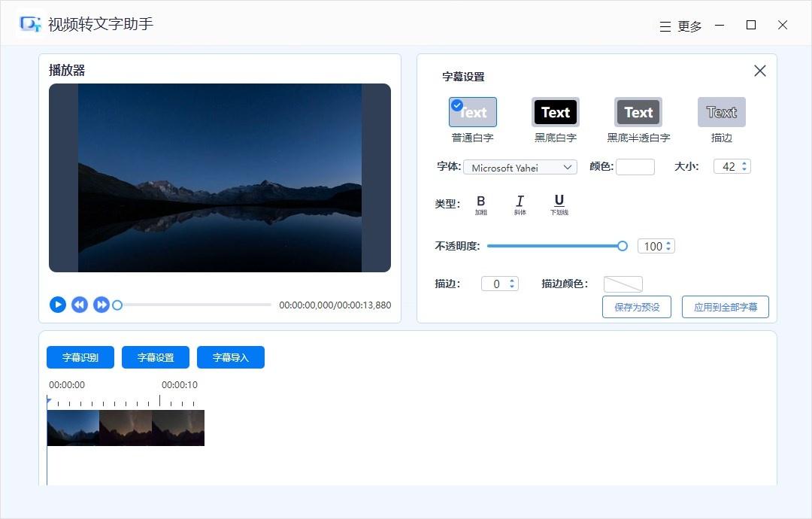Select the 黑底白字 subtitle style

[x=556, y=112]
